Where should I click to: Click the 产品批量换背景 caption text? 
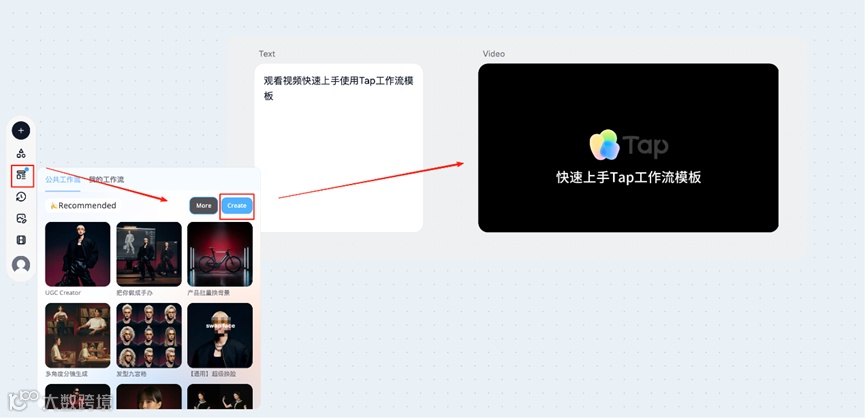pos(209,293)
